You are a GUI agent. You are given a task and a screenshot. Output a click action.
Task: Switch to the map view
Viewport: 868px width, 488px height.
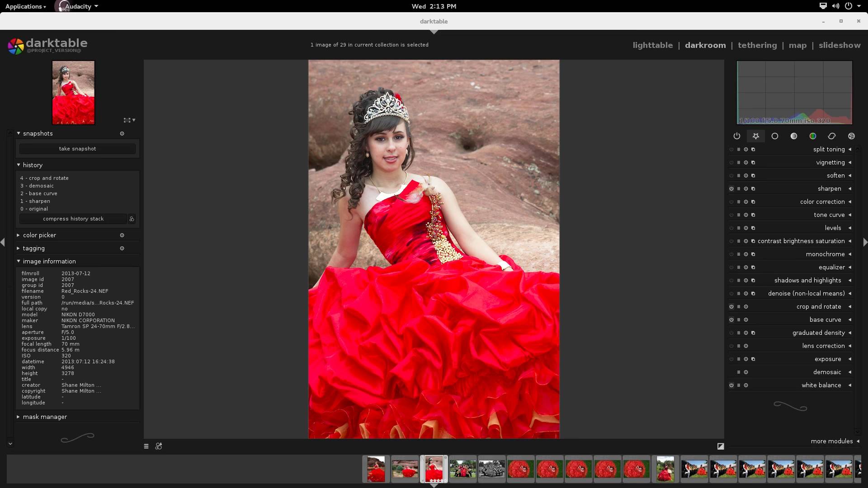click(x=797, y=45)
